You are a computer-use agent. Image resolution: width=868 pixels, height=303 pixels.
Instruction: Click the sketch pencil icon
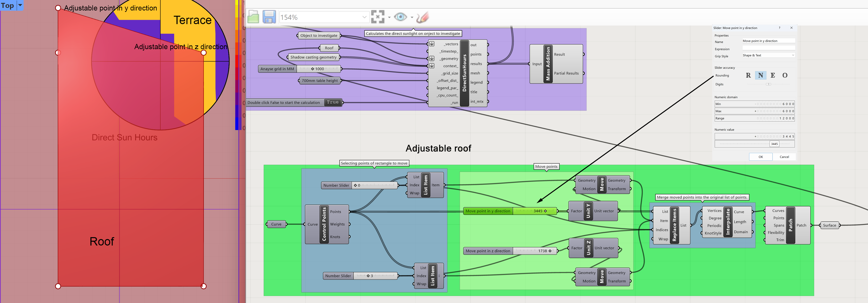[422, 17]
